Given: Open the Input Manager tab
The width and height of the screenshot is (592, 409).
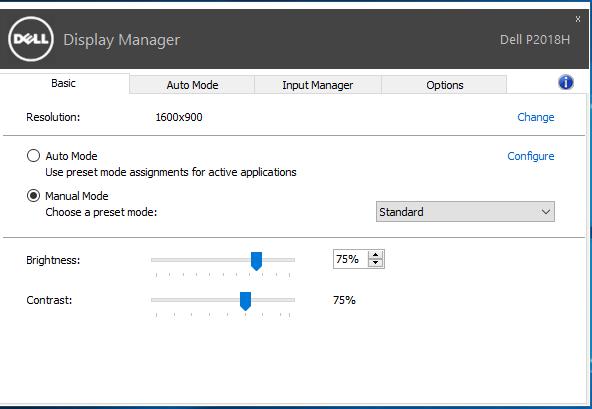Looking at the screenshot, I should (318, 85).
